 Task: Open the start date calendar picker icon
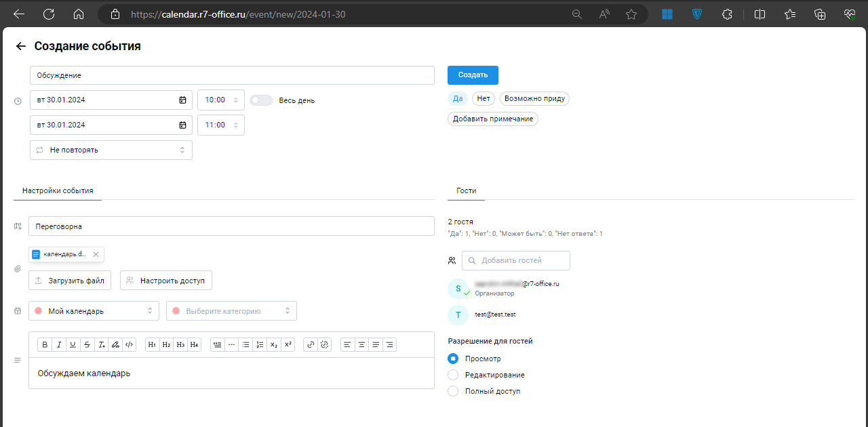coord(182,100)
